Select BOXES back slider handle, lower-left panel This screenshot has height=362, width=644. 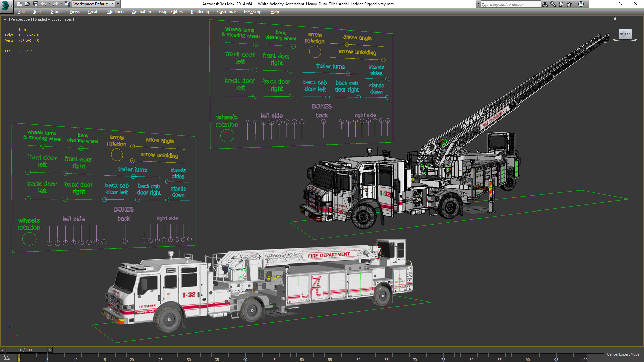125,241
